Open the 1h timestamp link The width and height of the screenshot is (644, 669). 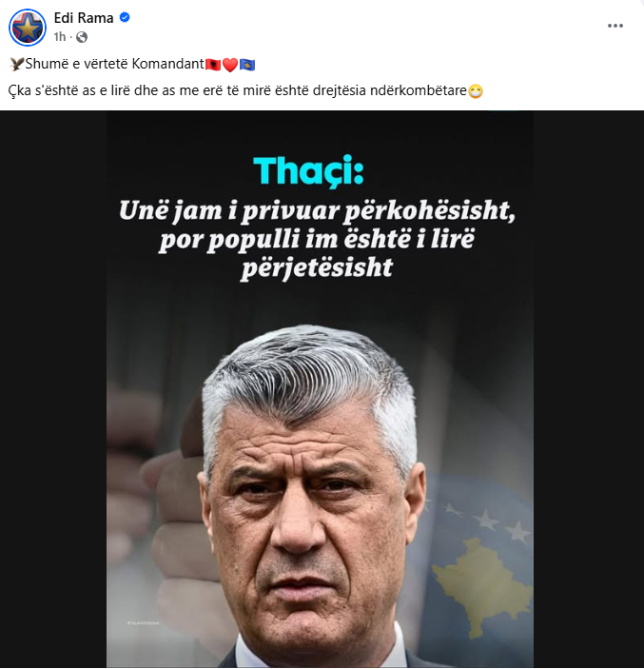click(60, 37)
